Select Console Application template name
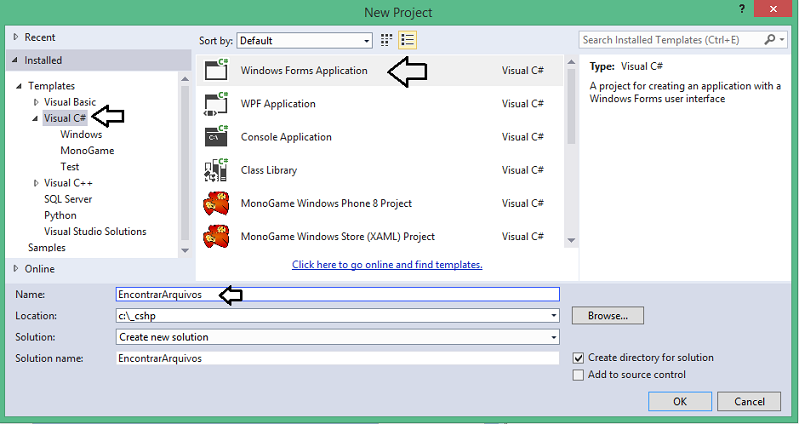 coord(286,137)
